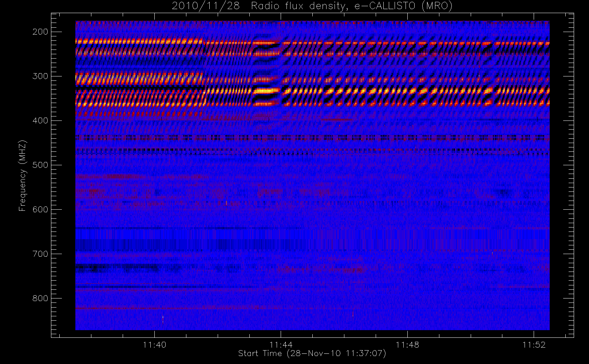Click the 500 frequency tick label
Screen dimensions: 589x364
coord(40,165)
